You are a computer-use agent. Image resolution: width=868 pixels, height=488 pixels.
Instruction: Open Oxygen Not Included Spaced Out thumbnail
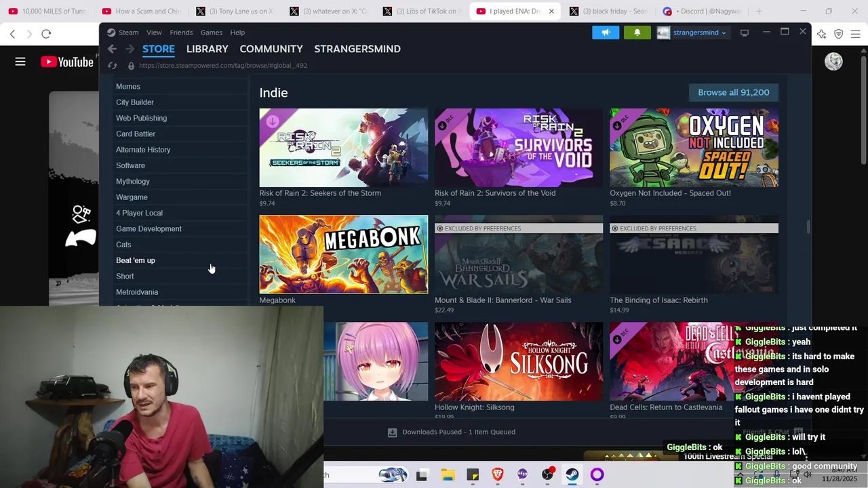694,148
